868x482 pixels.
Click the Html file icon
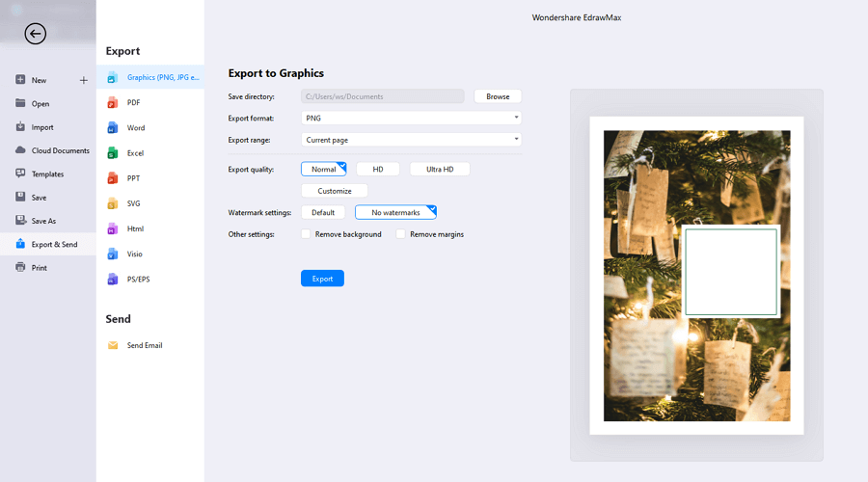click(113, 228)
